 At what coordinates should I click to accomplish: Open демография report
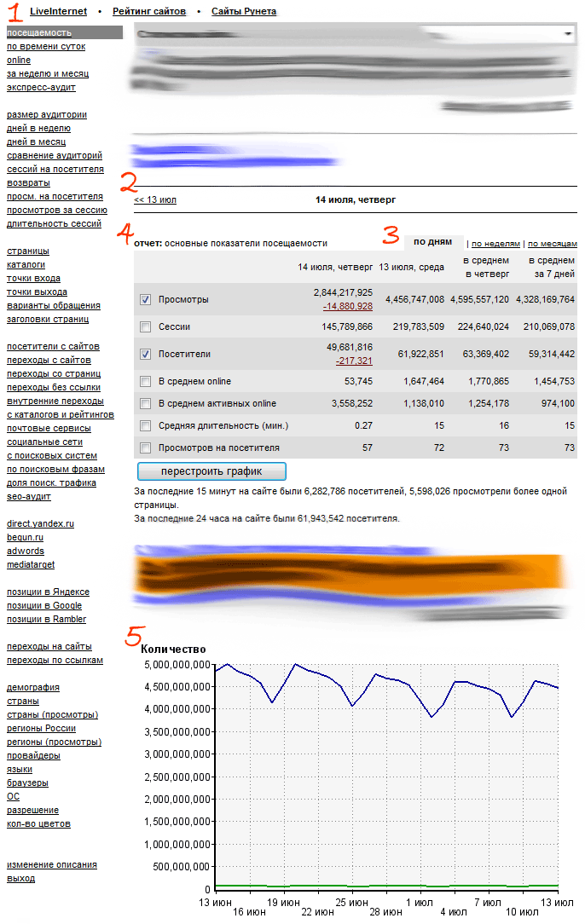33,687
